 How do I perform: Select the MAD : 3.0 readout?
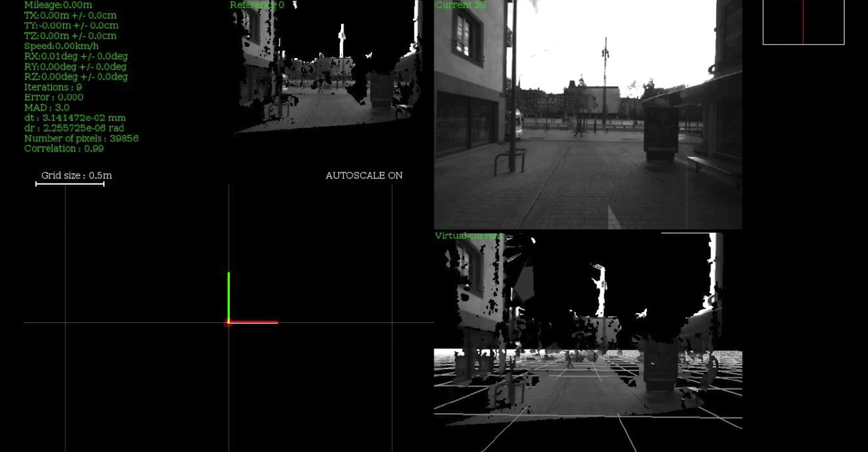pyautogui.click(x=47, y=107)
